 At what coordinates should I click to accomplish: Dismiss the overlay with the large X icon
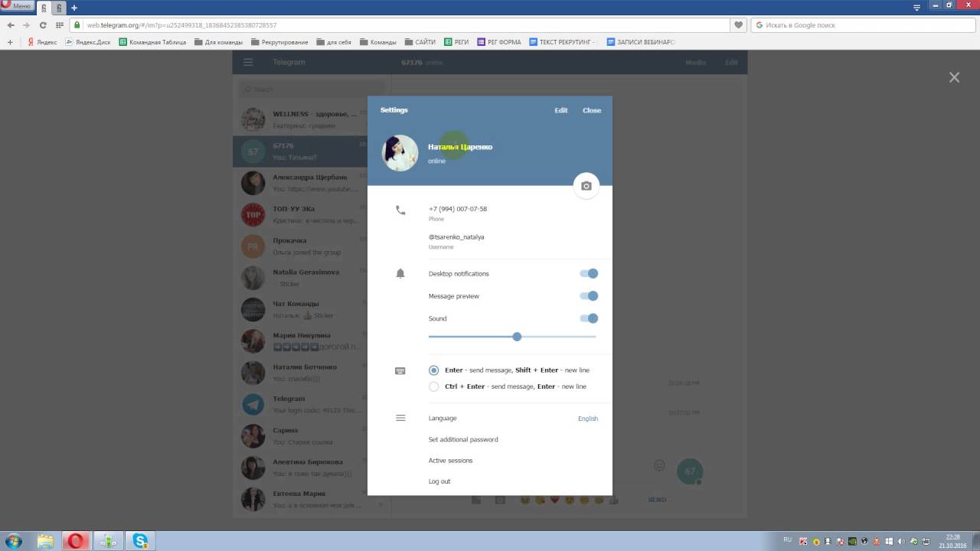(954, 77)
